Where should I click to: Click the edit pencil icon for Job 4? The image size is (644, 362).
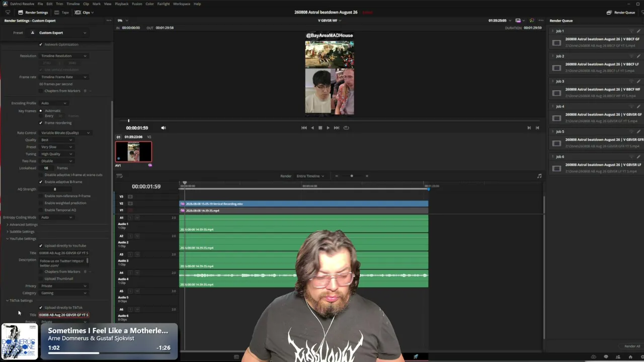(638, 107)
